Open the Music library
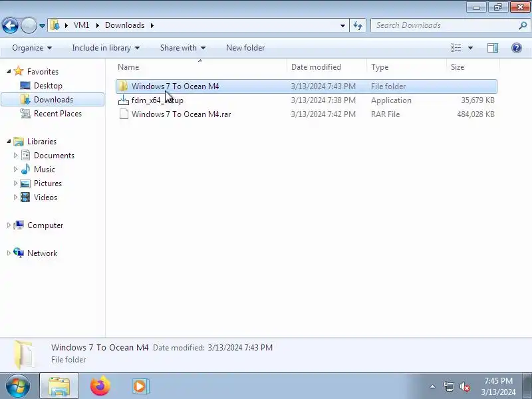Viewport: 532px width, 399px height. click(x=45, y=170)
